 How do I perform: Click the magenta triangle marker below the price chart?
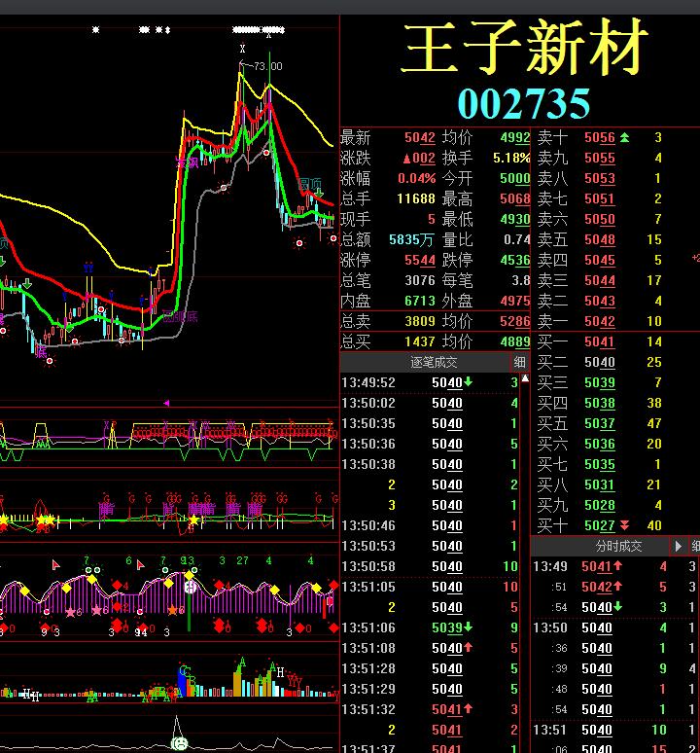pos(166,403)
